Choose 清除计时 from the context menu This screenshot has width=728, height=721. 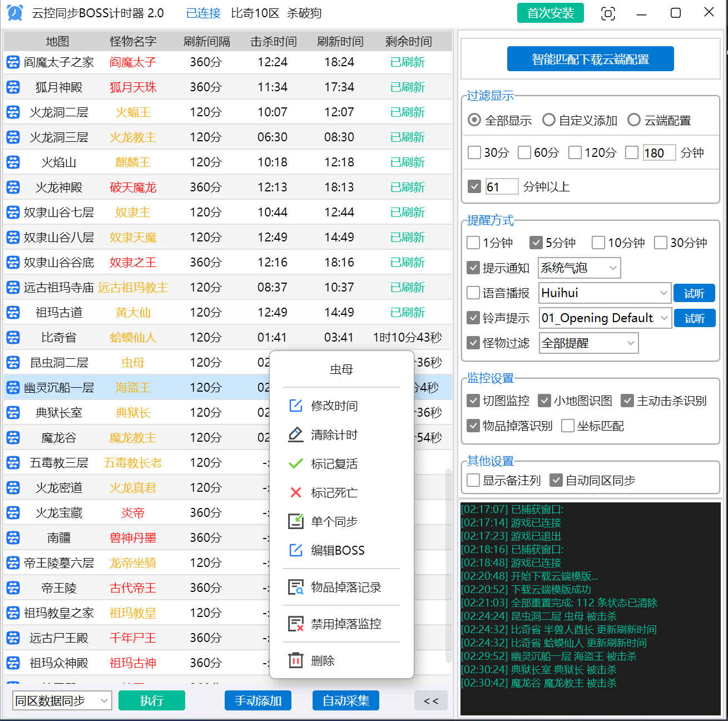341,434
